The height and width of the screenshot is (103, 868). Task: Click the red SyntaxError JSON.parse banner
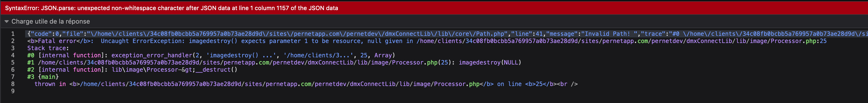(x=434, y=8)
